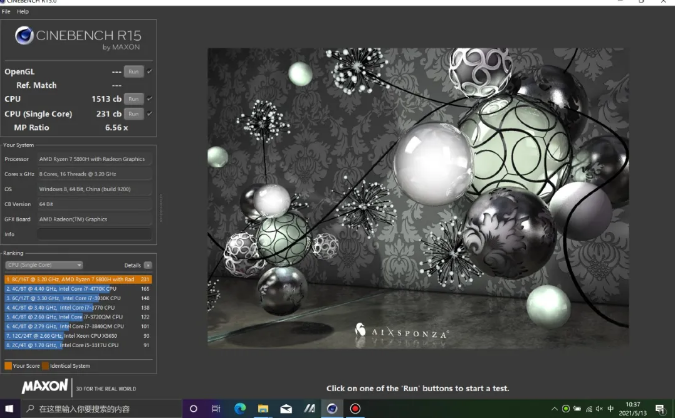
Task: Show hidden system tray icons
Action: pos(555,409)
